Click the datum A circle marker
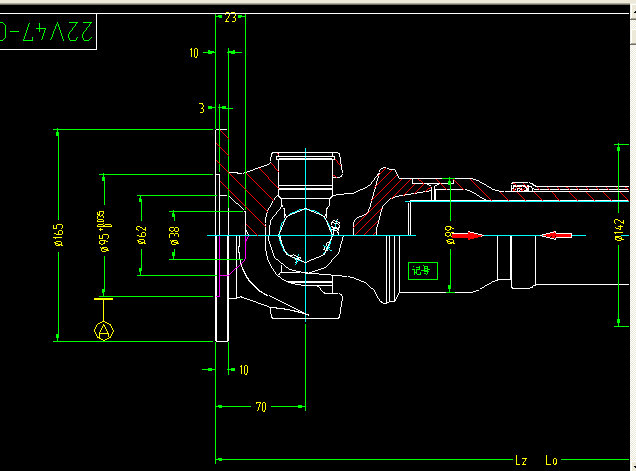 (103, 330)
